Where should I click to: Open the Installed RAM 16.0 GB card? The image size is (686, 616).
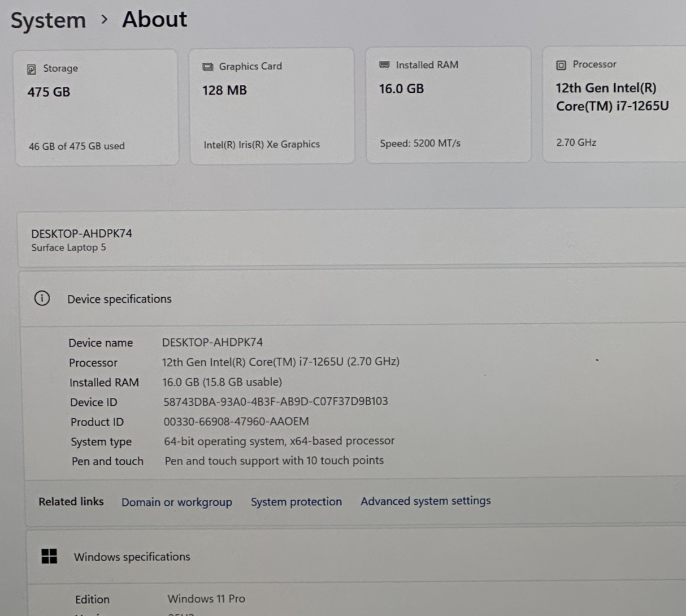click(x=449, y=105)
